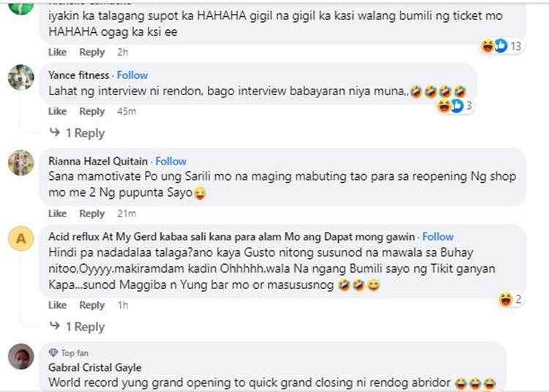Open the laughing reaction on Acid reflux comment

[x=510, y=299]
